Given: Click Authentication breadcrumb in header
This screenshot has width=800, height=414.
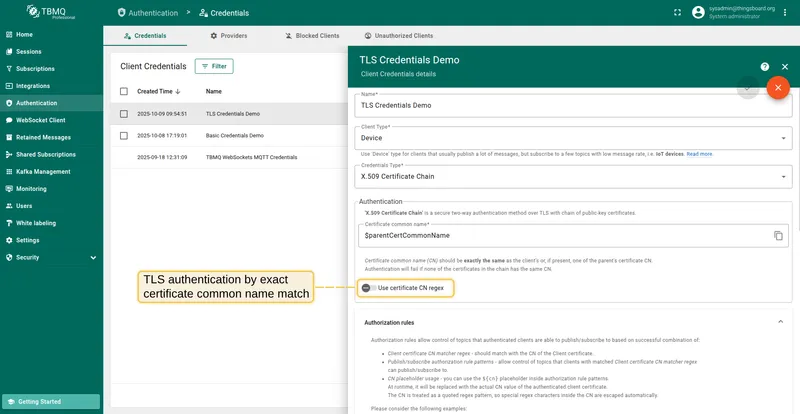Looking at the screenshot, I should point(148,13).
